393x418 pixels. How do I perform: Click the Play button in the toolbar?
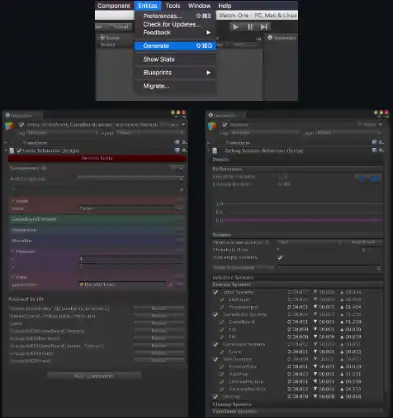[x=236, y=27]
